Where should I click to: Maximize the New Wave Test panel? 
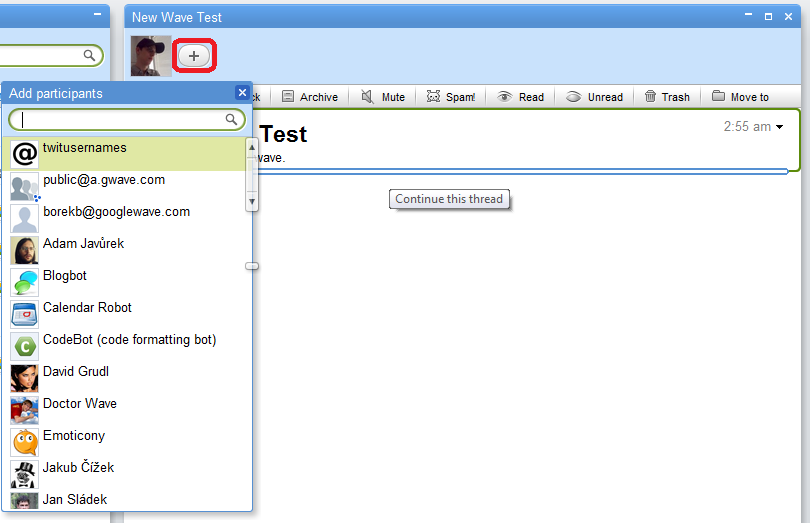768,17
